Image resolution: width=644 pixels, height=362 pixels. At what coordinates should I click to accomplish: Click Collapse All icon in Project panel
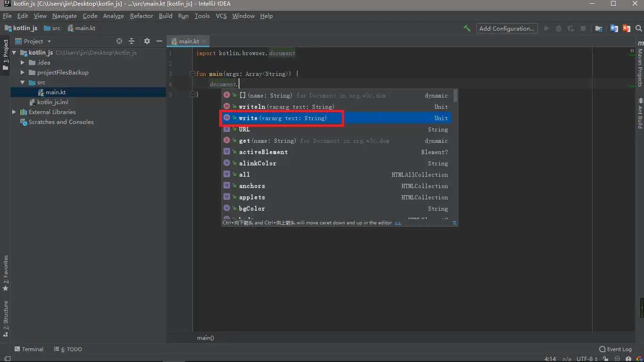click(132, 41)
